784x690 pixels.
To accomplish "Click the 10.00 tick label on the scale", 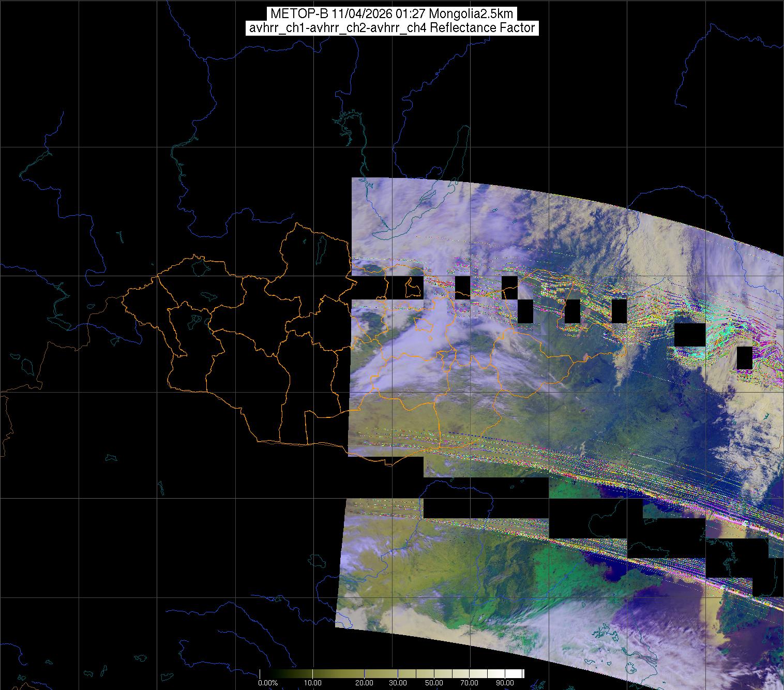I will [313, 683].
